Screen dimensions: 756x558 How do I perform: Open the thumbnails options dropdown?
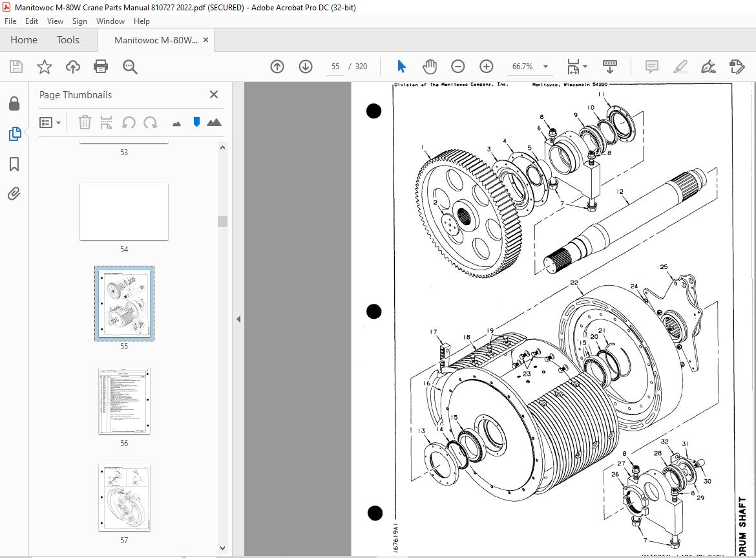50,122
